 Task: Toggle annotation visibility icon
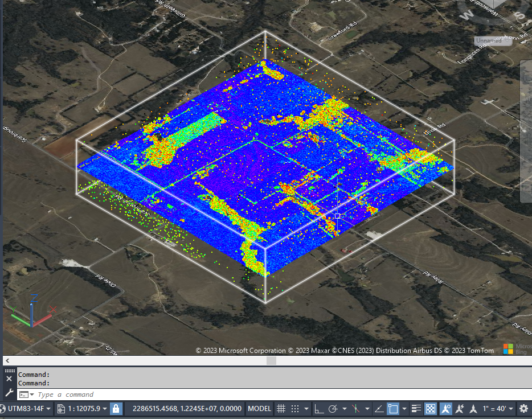pos(447,408)
